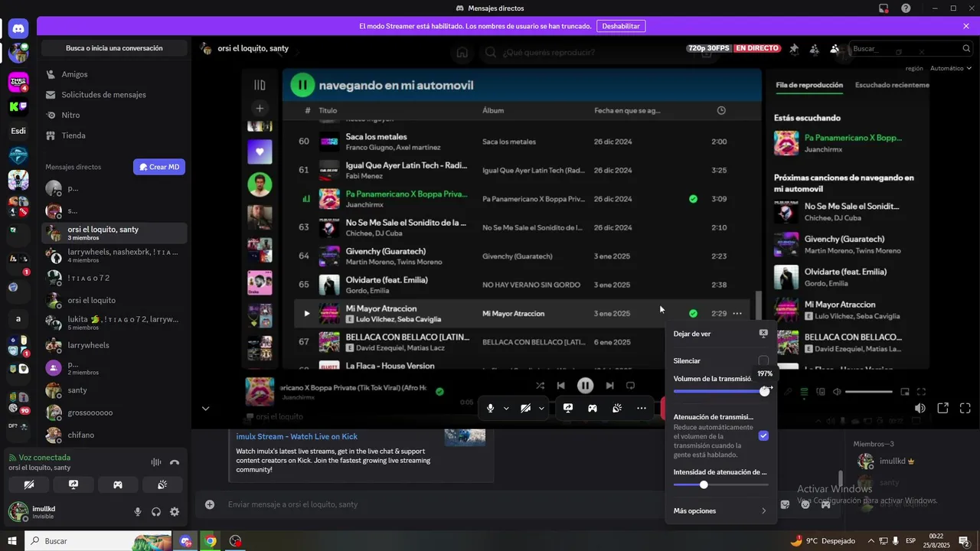The image size is (980, 551).
Task: Open Windows notification center icon
Action: [x=964, y=541]
